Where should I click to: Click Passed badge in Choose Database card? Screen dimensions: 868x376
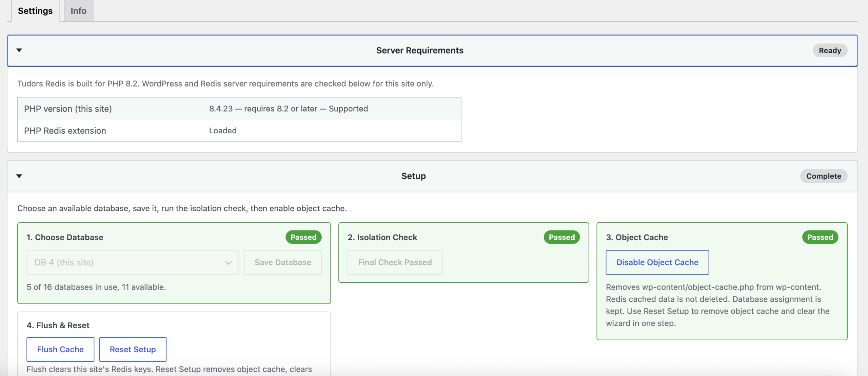click(x=303, y=237)
